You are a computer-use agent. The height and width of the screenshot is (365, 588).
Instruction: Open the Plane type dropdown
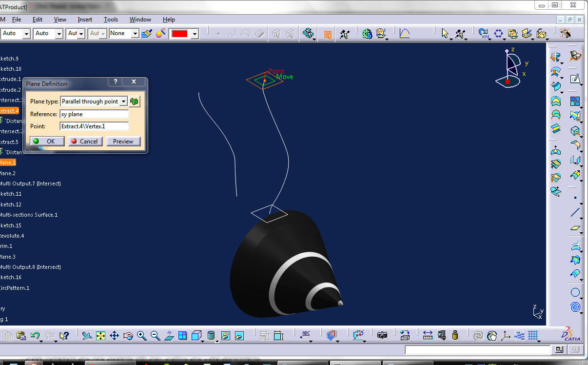[123, 101]
